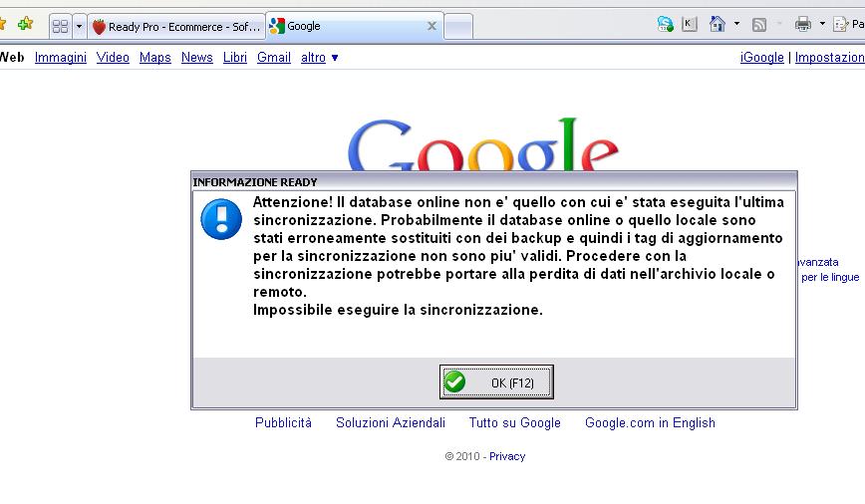The image size is (865, 504).
Task: Open the Immagini link
Action: point(61,58)
